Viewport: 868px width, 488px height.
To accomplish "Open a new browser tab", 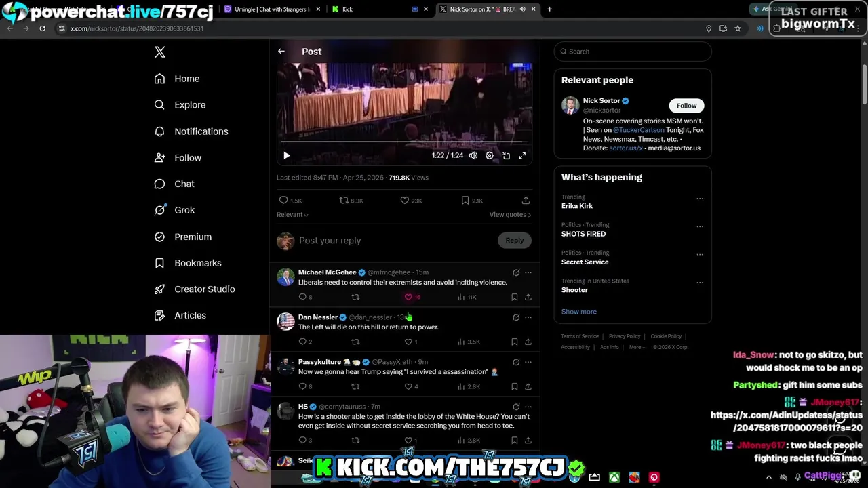I will 549,9.
